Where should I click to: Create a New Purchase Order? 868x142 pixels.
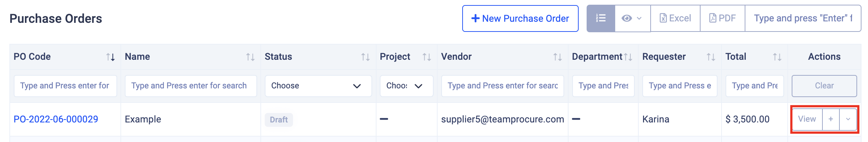click(x=520, y=18)
